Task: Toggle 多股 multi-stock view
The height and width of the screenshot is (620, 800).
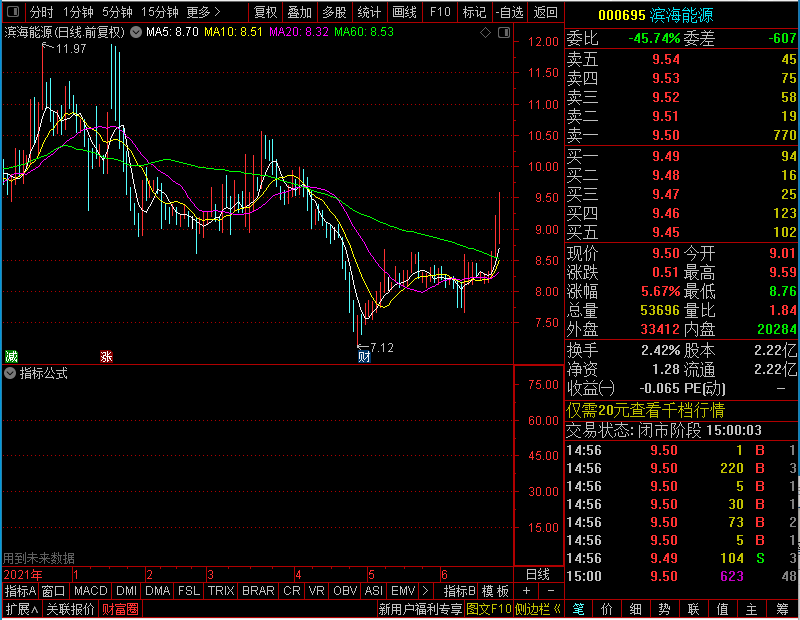Action: click(334, 12)
